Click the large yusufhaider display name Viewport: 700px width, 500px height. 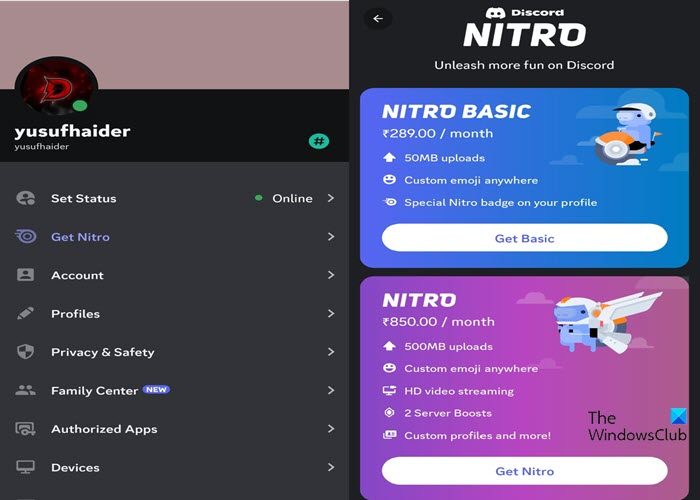[x=72, y=131]
